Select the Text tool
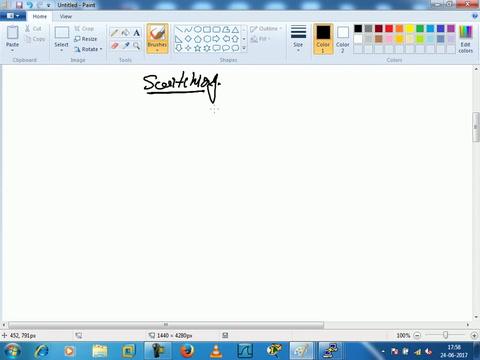Image resolution: width=480 pixels, height=360 pixels. coord(136,33)
